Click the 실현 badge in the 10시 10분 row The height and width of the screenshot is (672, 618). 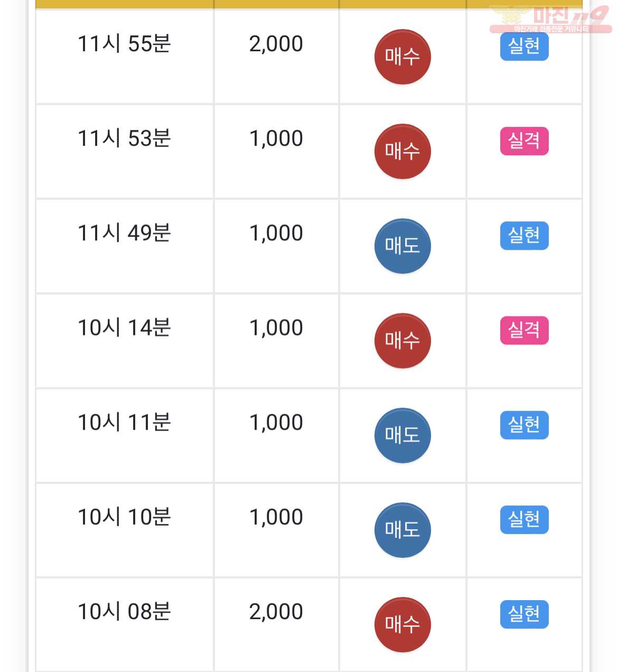coord(524,519)
